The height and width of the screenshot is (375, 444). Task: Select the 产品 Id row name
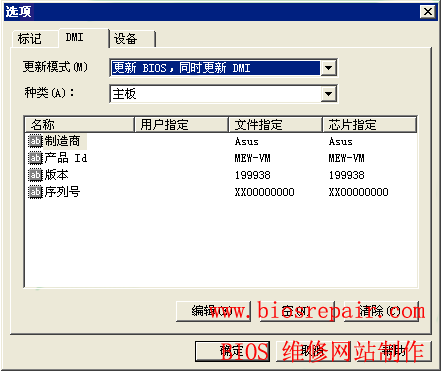coord(66,158)
